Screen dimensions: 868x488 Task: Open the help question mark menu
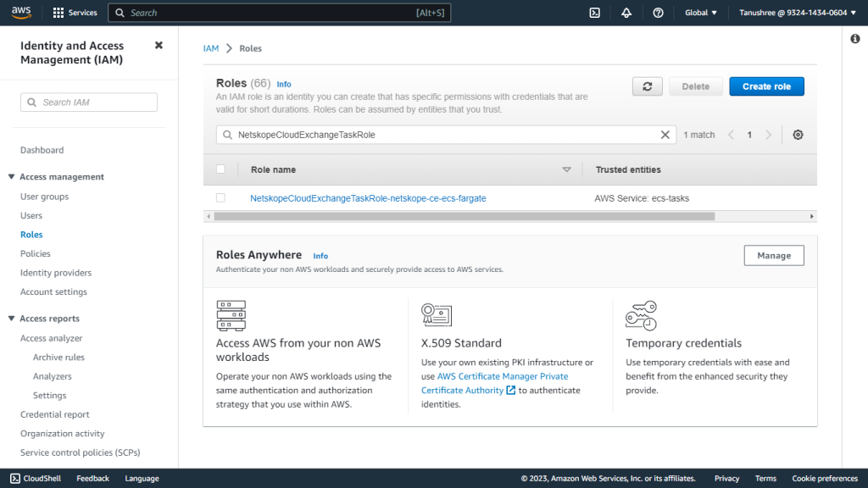pos(658,13)
